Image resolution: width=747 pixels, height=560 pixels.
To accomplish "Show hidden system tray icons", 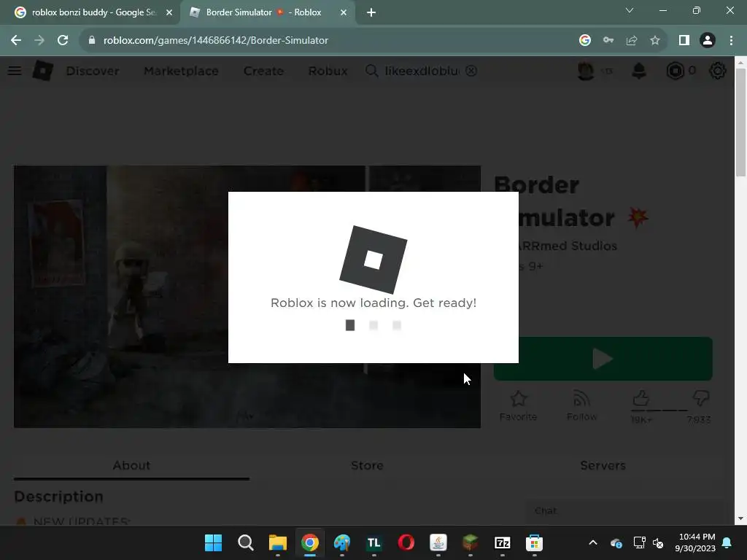I will click(x=593, y=542).
